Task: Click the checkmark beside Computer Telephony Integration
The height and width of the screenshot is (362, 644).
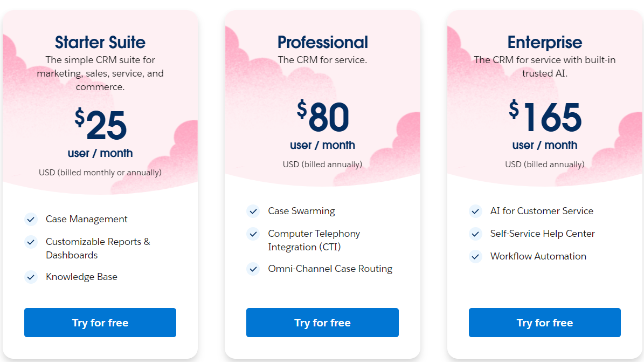Action: pyautogui.click(x=253, y=234)
